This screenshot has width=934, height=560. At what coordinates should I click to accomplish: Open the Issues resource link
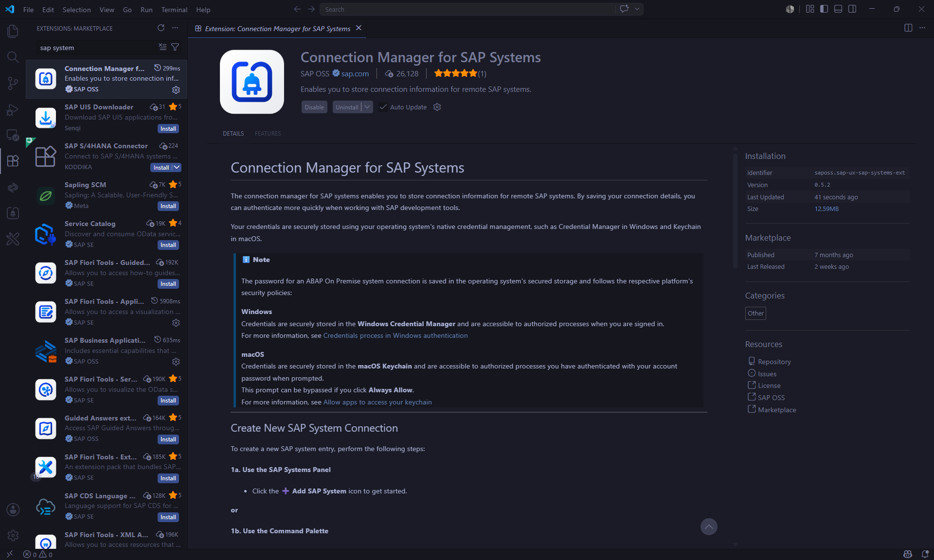pyautogui.click(x=767, y=374)
